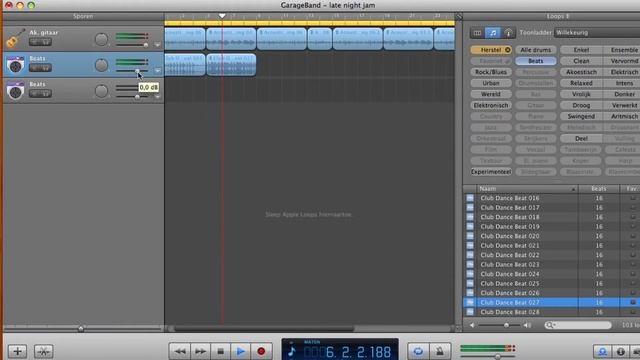This screenshot has height=360, width=640.
Task: Toggle the metronome button
Action: click(439, 351)
